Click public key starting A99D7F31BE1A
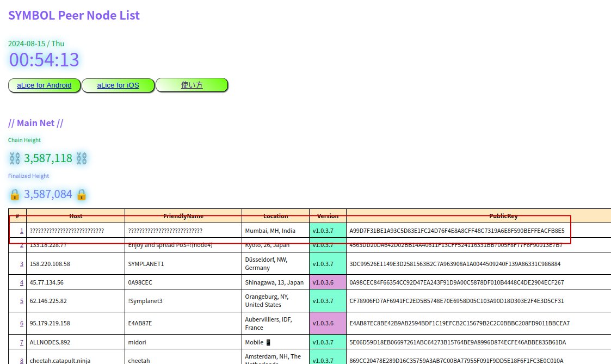This screenshot has height=364, width=611. (456, 231)
